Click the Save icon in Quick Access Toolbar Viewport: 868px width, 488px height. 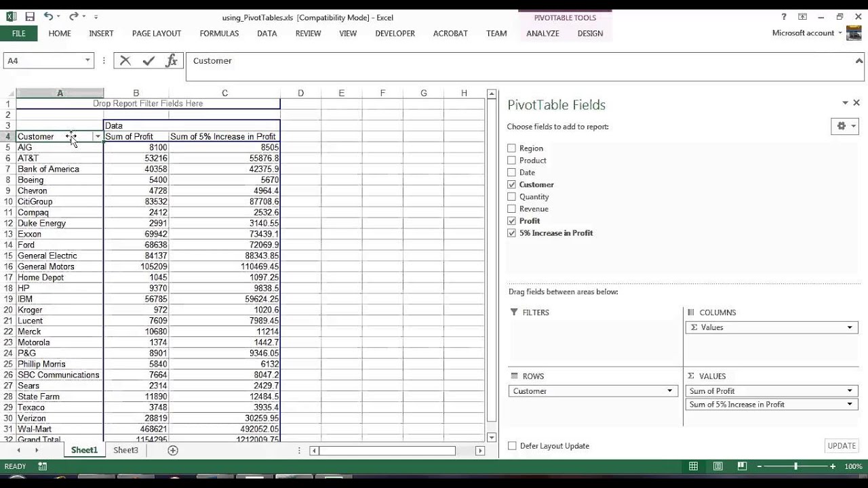(30, 17)
